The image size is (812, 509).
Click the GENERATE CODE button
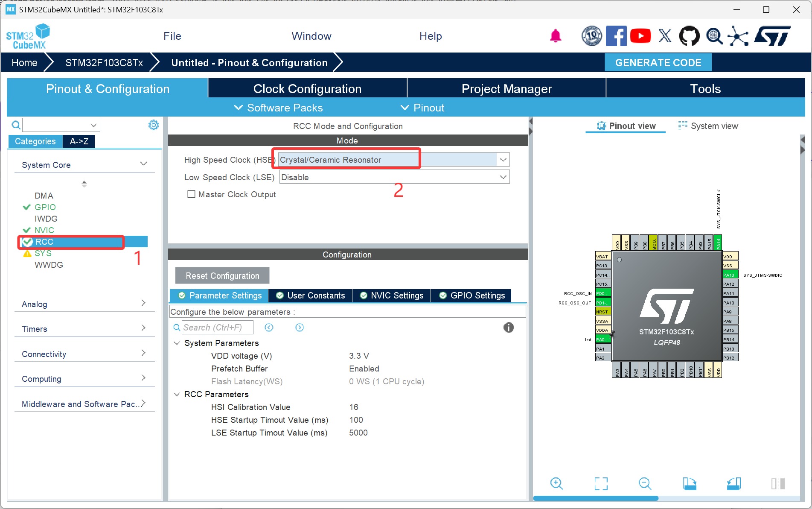tap(658, 62)
